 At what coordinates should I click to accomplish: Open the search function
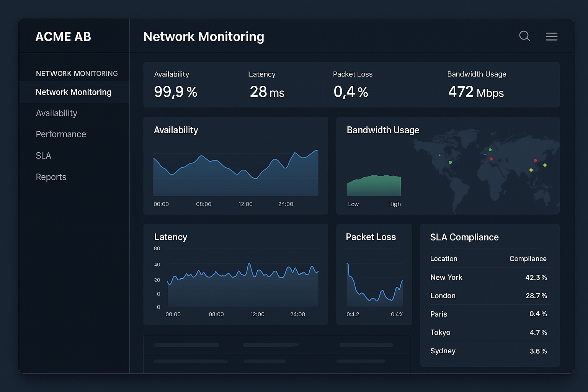click(524, 36)
